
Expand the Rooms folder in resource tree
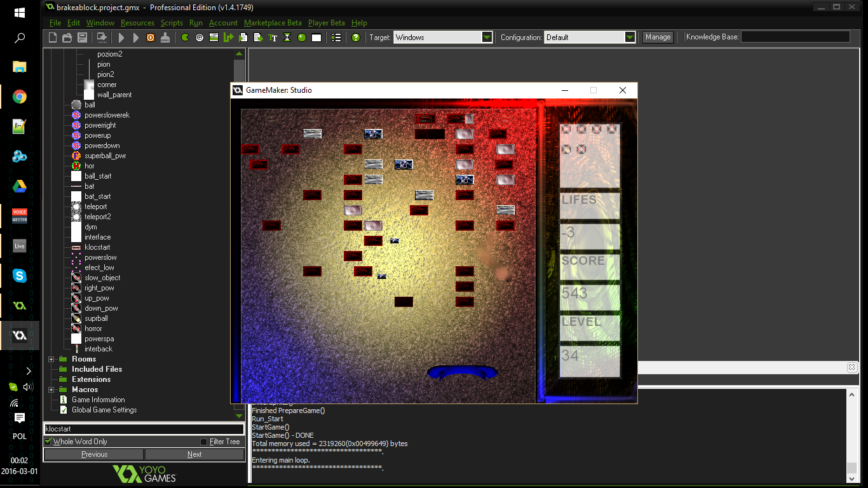click(51, 359)
